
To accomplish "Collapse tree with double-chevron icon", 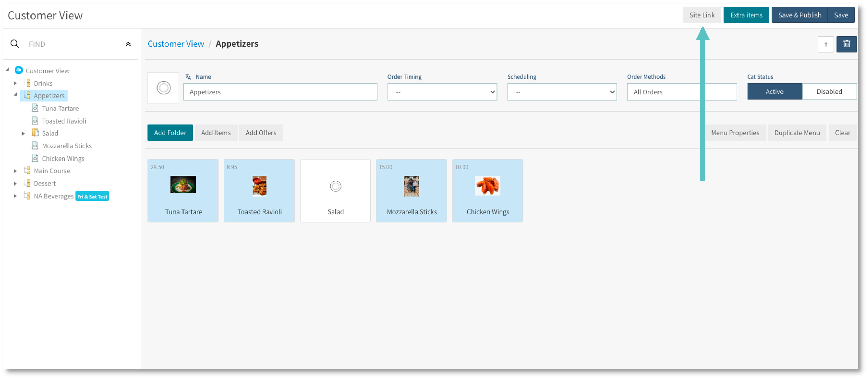I will [128, 44].
